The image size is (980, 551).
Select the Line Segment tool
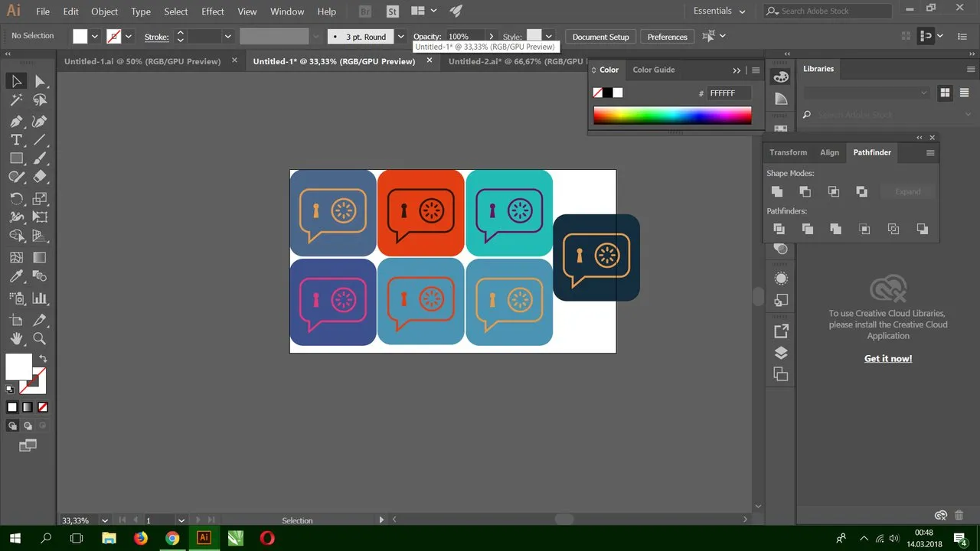coord(40,140)
